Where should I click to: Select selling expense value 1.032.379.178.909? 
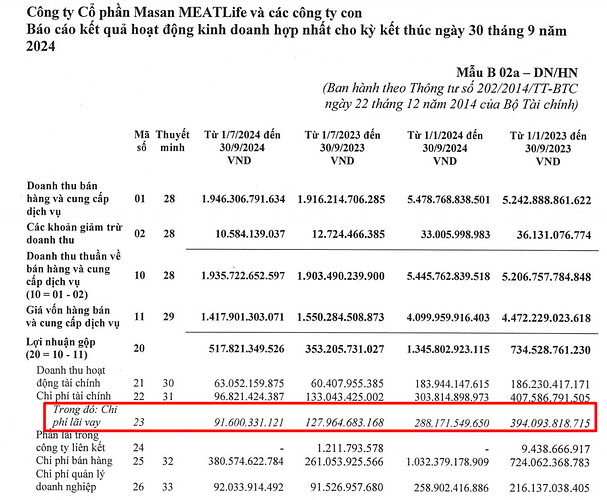pos(448,462)
